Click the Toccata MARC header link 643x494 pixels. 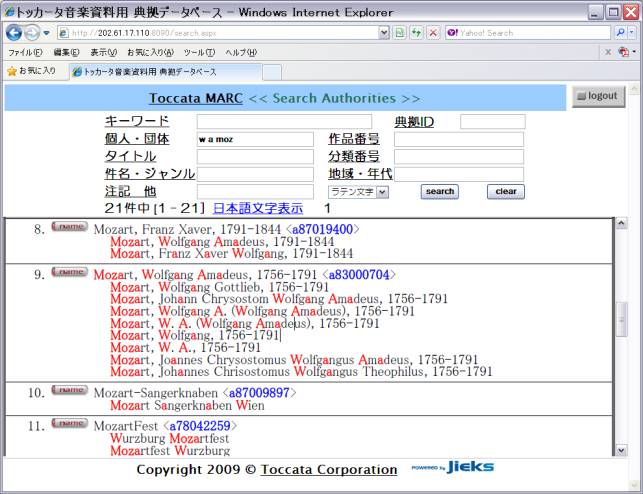pyautogui.click(x=196, y=98)
